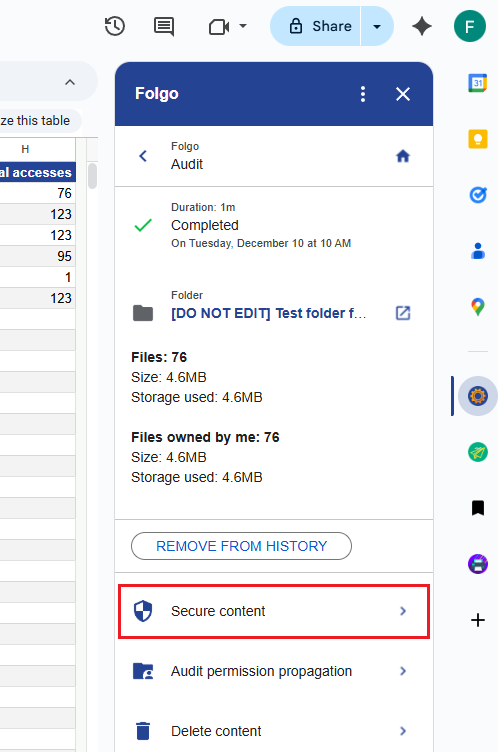This screenshot has height=752, width=498.
Task: Go back with the Folgo back chevron
Action: pyautogui.click(x=143, y=156)
